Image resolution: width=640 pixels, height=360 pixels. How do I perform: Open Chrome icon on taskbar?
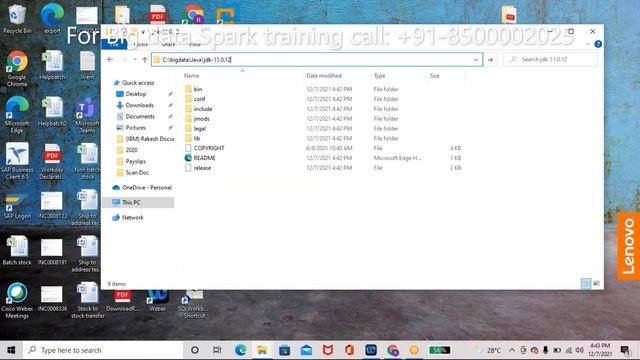(393, 350)
